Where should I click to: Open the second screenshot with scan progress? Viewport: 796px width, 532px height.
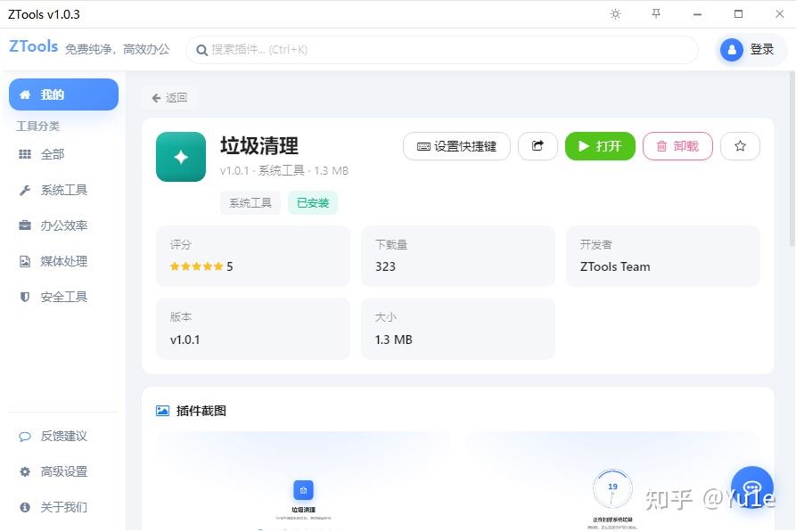(612, 480)
